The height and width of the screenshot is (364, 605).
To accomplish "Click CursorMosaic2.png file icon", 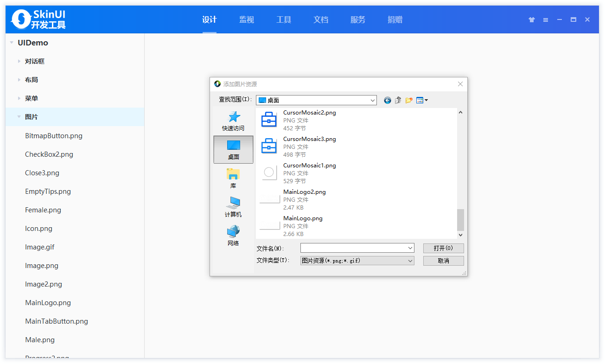I will pos(269,120).
